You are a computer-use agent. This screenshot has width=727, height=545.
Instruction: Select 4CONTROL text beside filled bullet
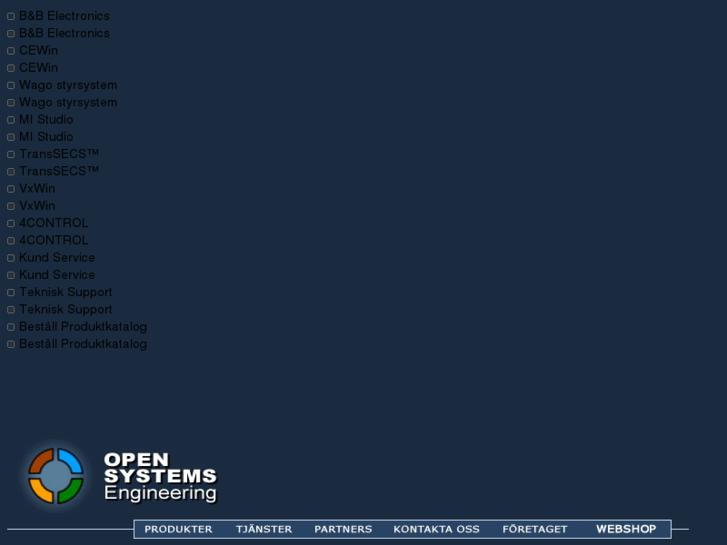point(53,240)
